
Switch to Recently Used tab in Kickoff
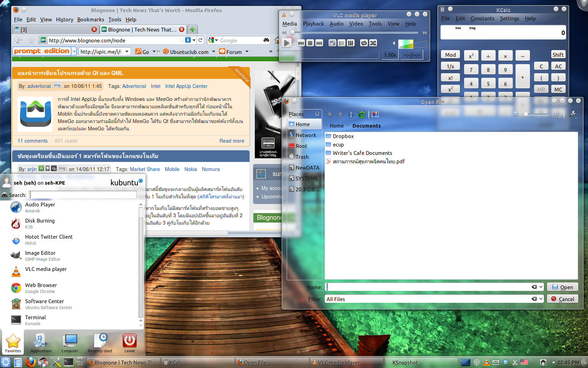[x=100, y=343]
